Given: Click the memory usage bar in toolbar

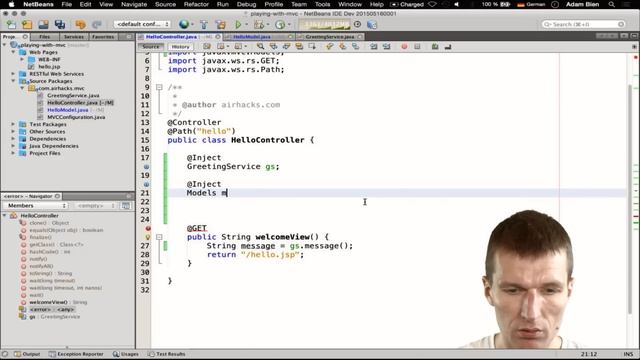Looking at the screenshot, I should coord(325,24).
